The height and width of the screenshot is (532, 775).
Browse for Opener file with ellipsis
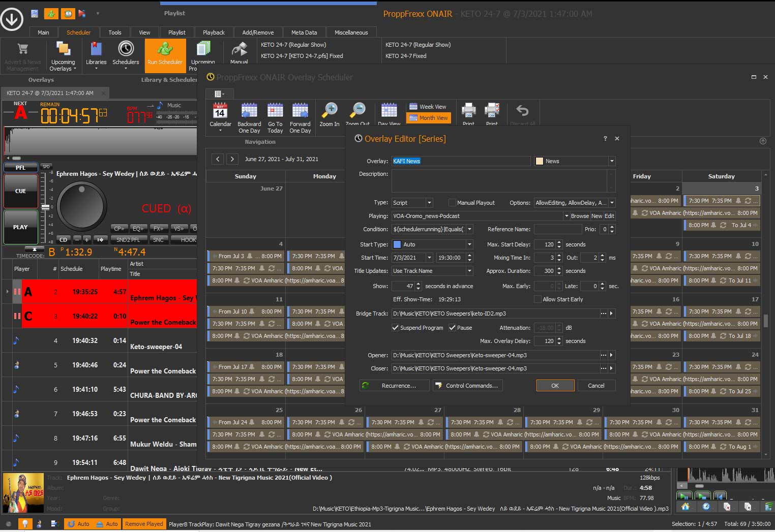click(604, 355)
